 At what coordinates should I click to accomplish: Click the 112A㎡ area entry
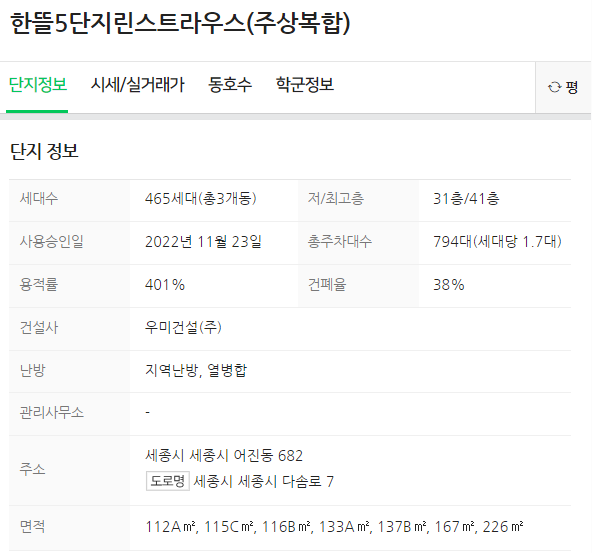tap(171, 527)
